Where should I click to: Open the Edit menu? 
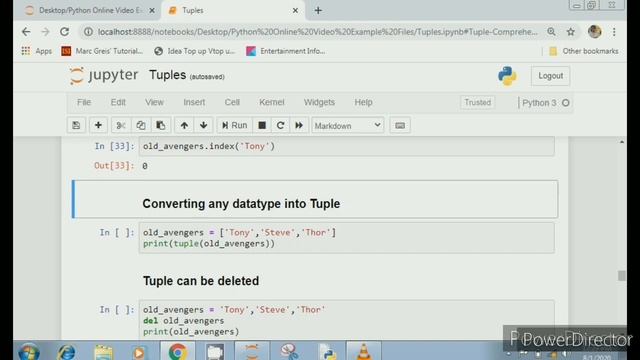click(x=118, y=102)
